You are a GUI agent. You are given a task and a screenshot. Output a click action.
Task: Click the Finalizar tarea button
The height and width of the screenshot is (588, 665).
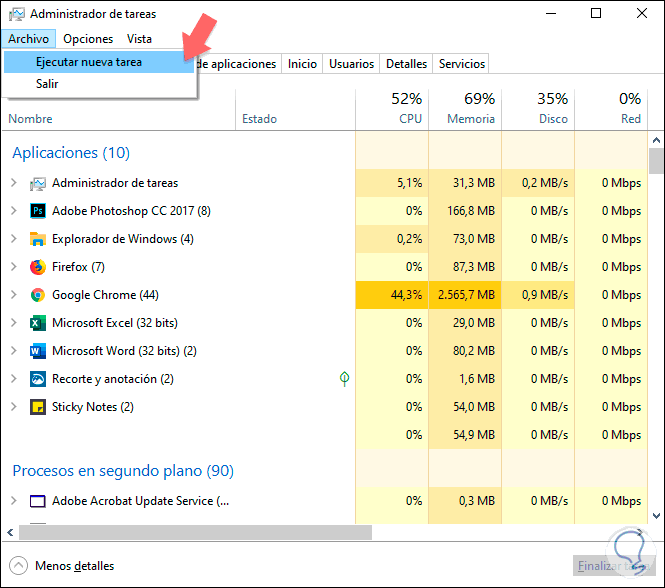coord(613,566)
